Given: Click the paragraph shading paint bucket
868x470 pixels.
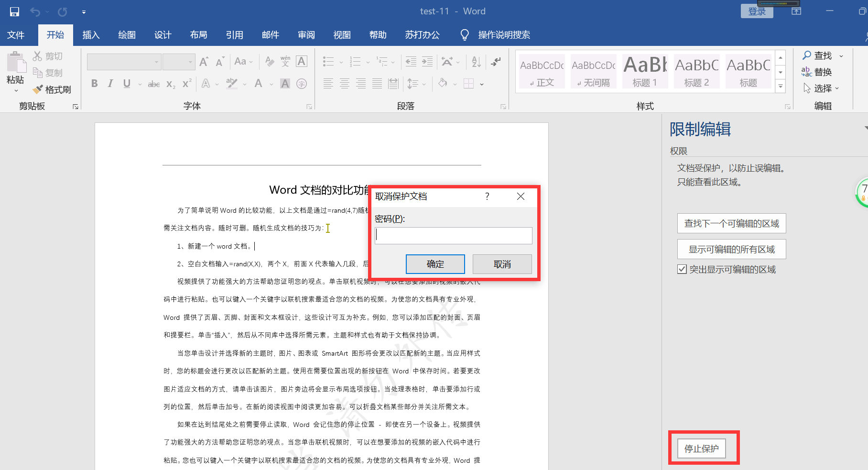Looking at the screenshot, I should pos(443,84).
